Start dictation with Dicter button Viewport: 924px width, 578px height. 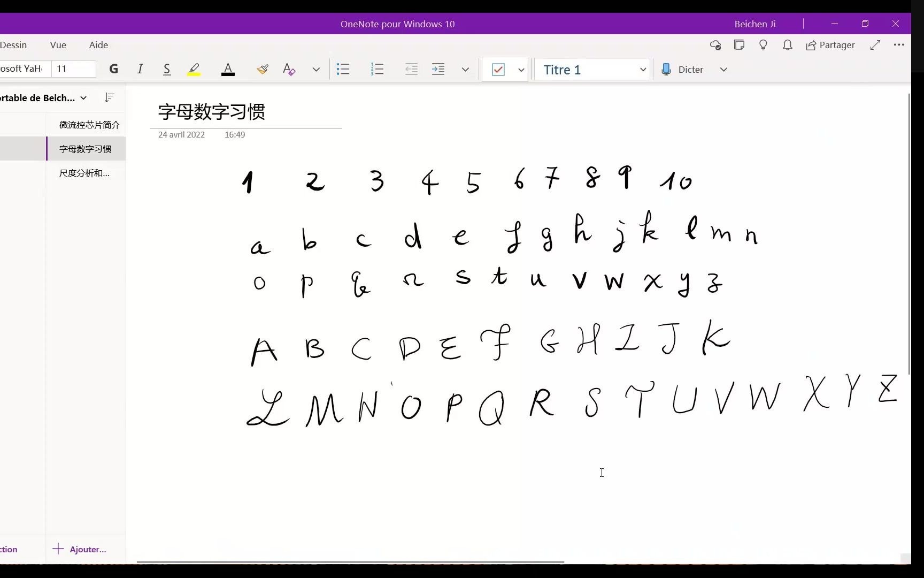(x=682, y=70)
